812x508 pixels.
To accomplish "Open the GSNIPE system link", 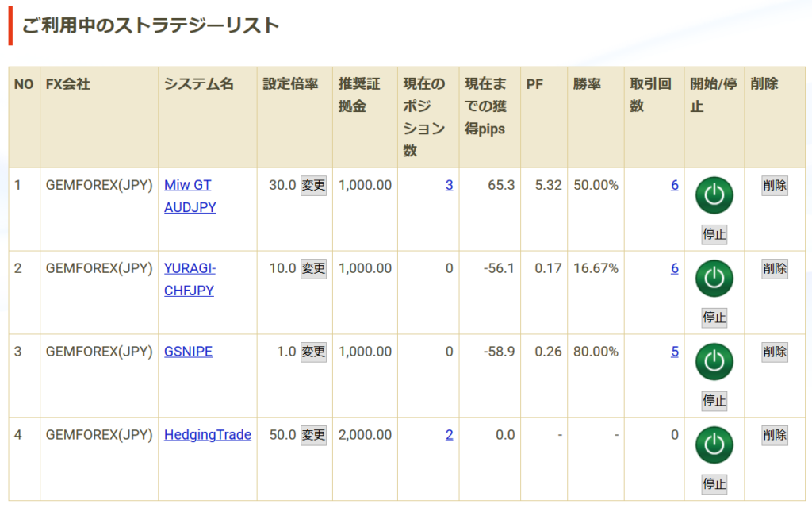I will 188,352.
